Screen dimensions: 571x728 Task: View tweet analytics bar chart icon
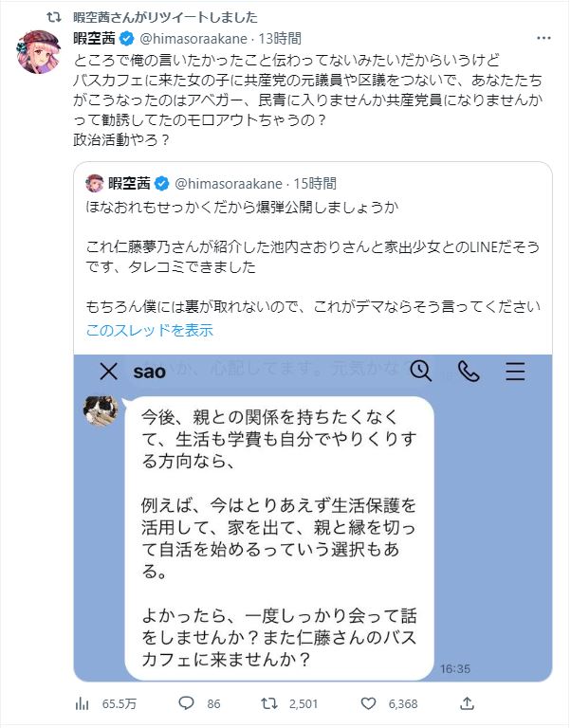tap(82, 704)
